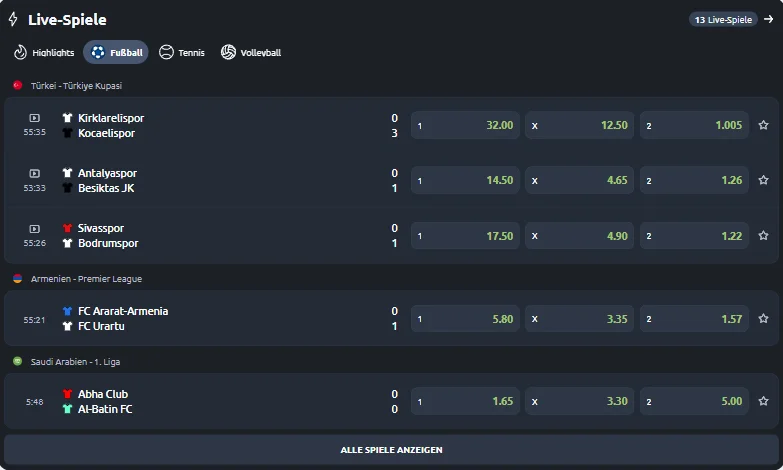Screen dimensions: 783x470
Task: Bet on Kirklarelispor win at 32.00
Action: pyautogui.click(x=465, y=125)
